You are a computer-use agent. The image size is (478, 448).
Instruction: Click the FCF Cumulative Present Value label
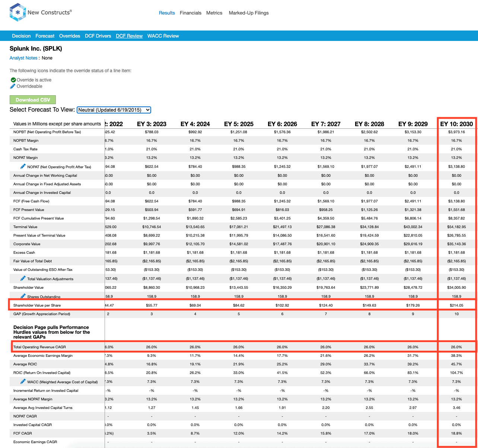tap(38, 218)
